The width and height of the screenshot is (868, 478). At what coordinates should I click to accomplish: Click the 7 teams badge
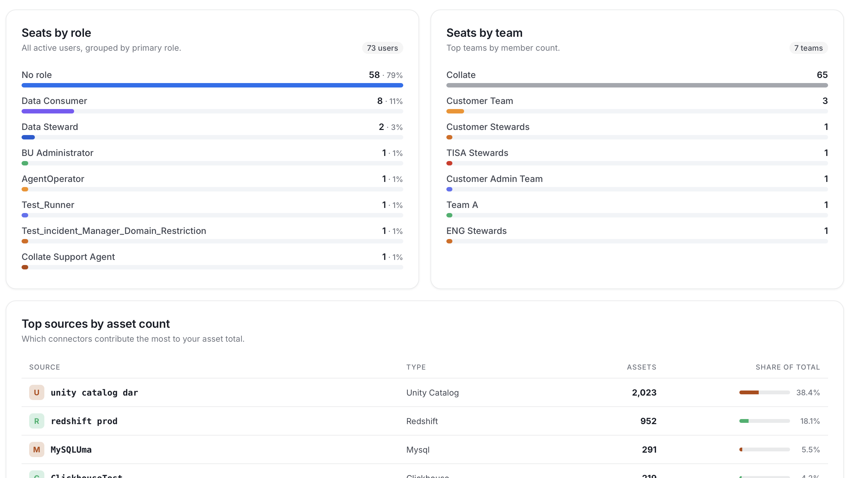click(808, 48)
